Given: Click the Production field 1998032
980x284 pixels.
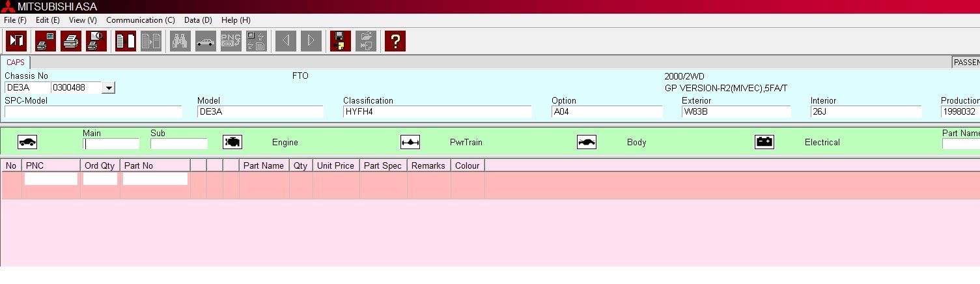Looking at the screenshot, I should [960, 111].
